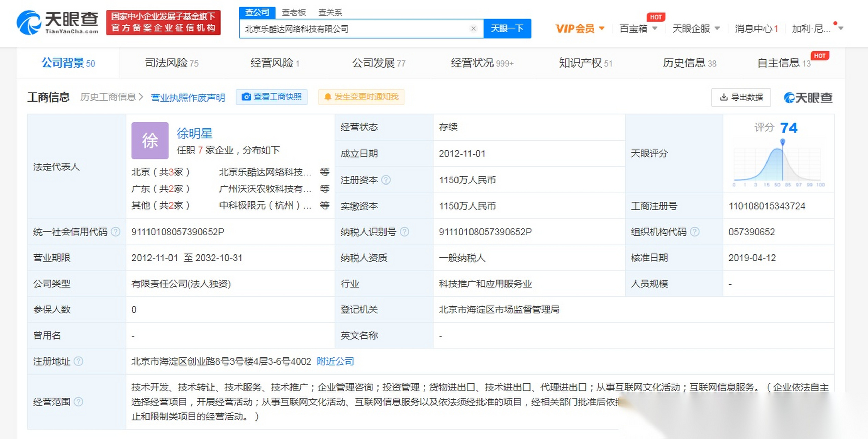The width and height of the screenshot is (868, 439).
Task: Switch to the 查老板 search tab
Action: point(294,13)
